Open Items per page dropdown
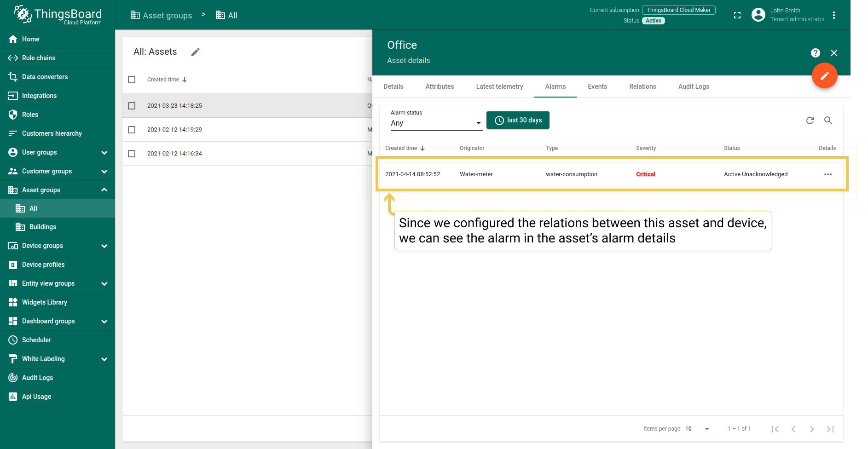This screenshot has width=868, height=449. tap(698, 429)
